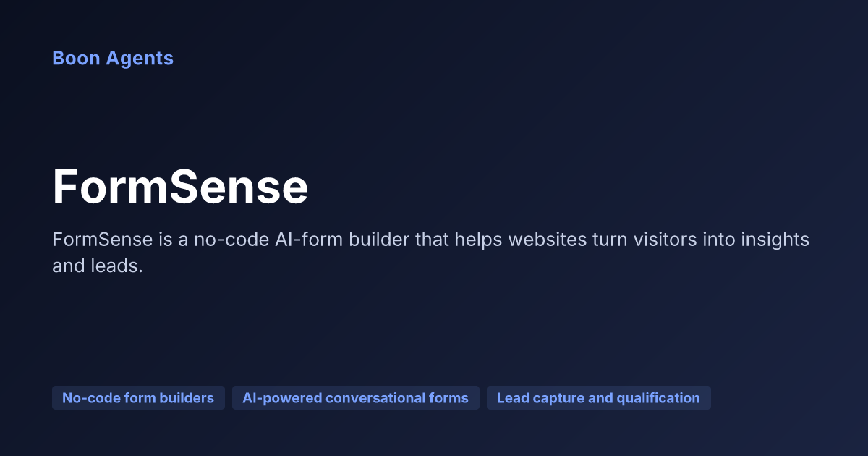Click the Boon Agents brand link

tap(113, 58)
